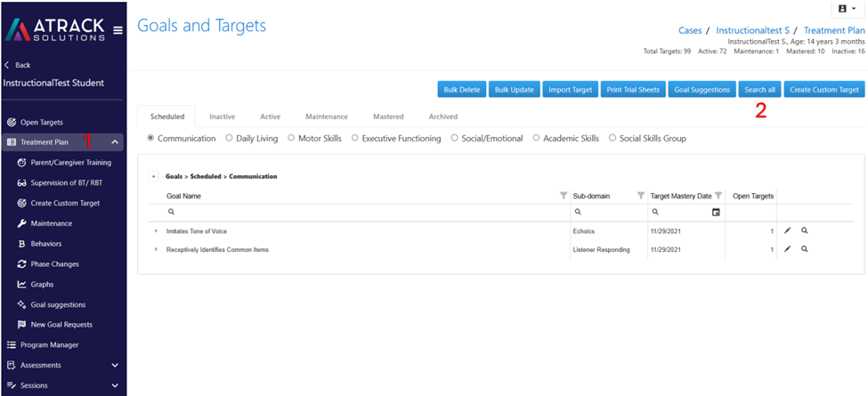Image resolution: width=868 pixels, height=396 pixels.
Task: Select the Daily Living radio button
Action: click(229, 138)
